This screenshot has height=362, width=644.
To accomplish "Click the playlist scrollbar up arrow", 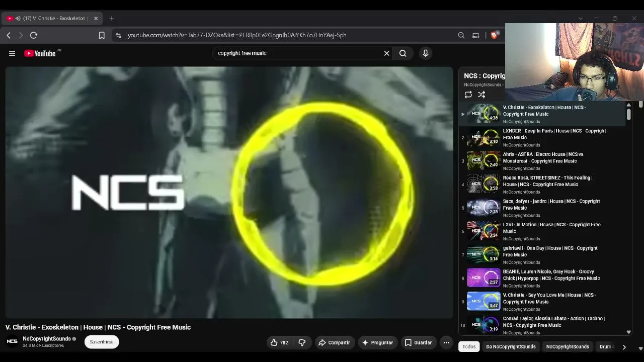I will [x=628, y=105].
